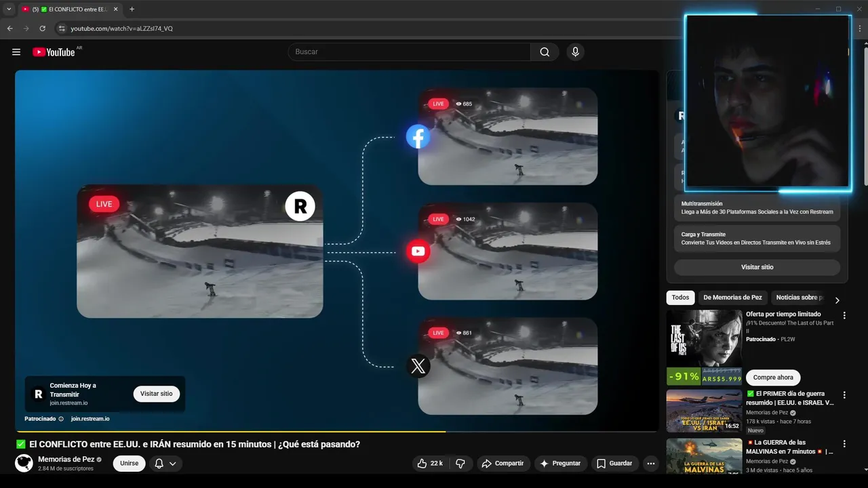Select the Noticias sobre chip
868x488 pixels.
coord(799,298)
